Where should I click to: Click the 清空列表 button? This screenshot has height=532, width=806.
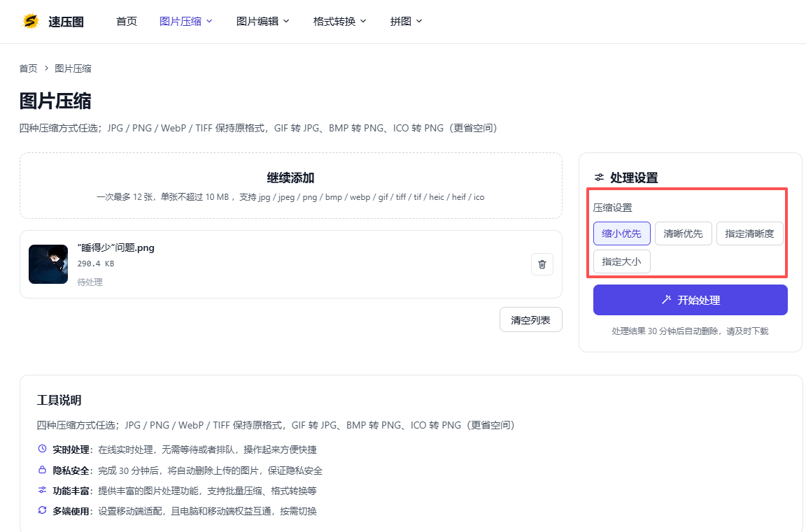tap(531, 320)
